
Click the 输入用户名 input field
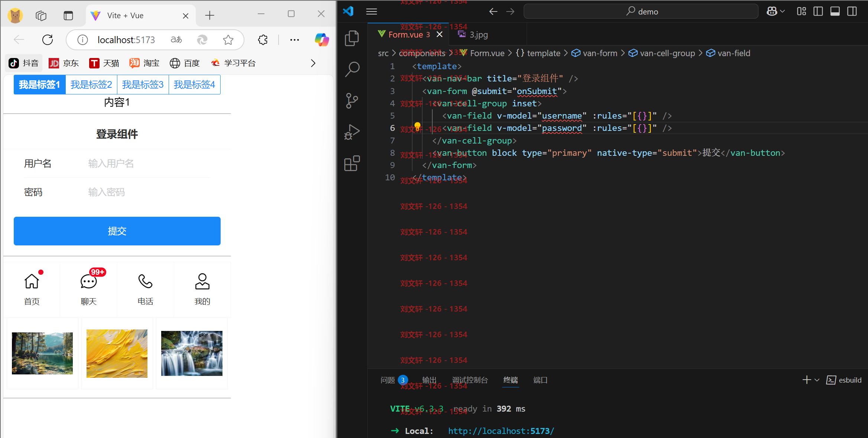(149, 164)
